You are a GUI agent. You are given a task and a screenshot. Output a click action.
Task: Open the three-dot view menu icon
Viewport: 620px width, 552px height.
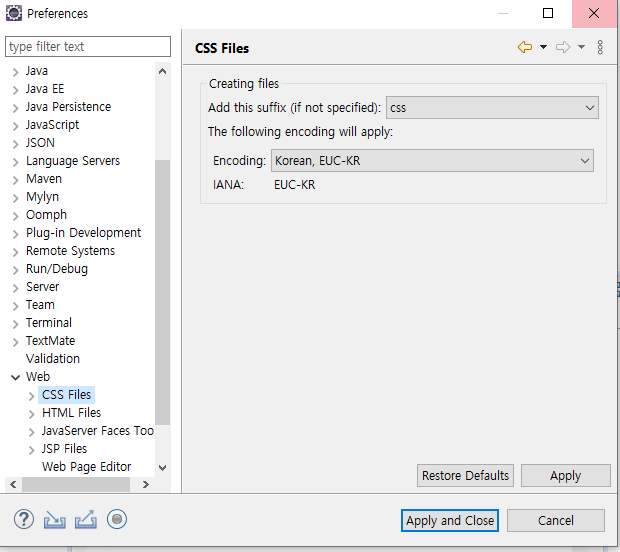600,47
